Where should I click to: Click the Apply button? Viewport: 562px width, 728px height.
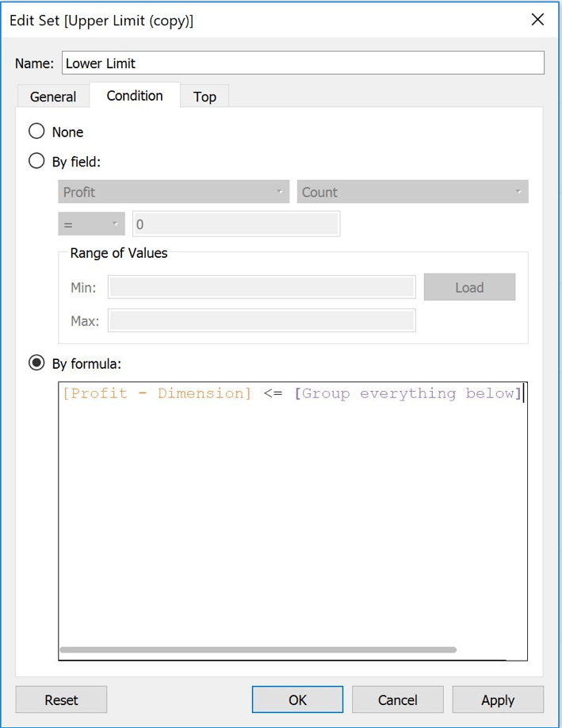[498, 699]
